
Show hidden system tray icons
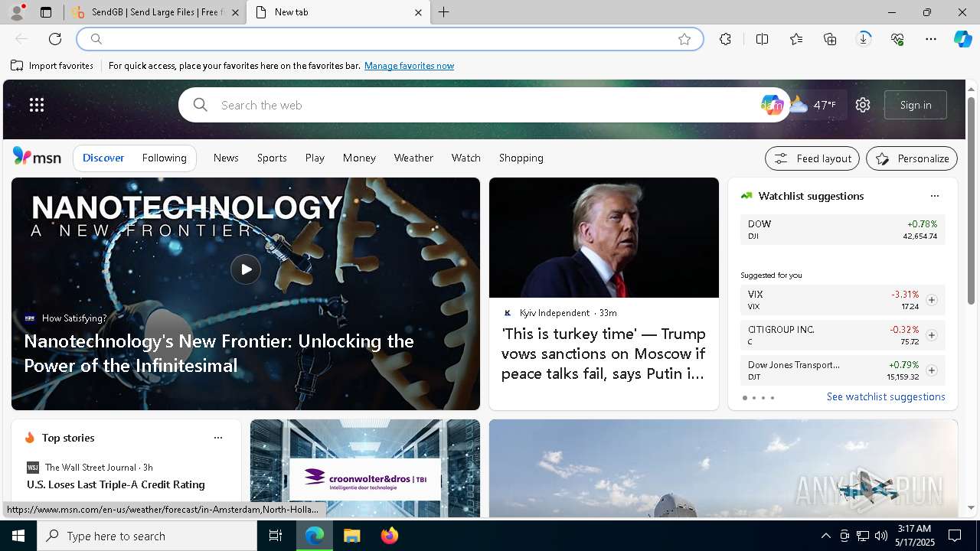pos(825,536)
